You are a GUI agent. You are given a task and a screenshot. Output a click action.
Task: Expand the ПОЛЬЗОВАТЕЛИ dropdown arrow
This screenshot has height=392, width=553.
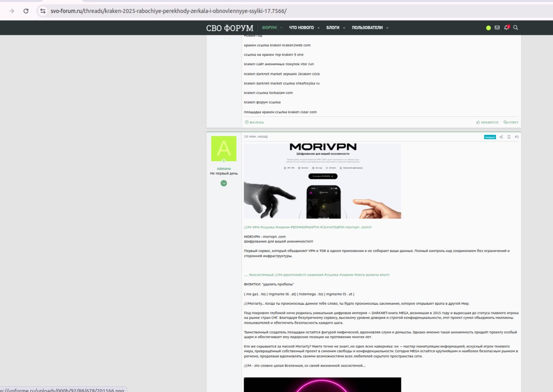pos(388,28)
